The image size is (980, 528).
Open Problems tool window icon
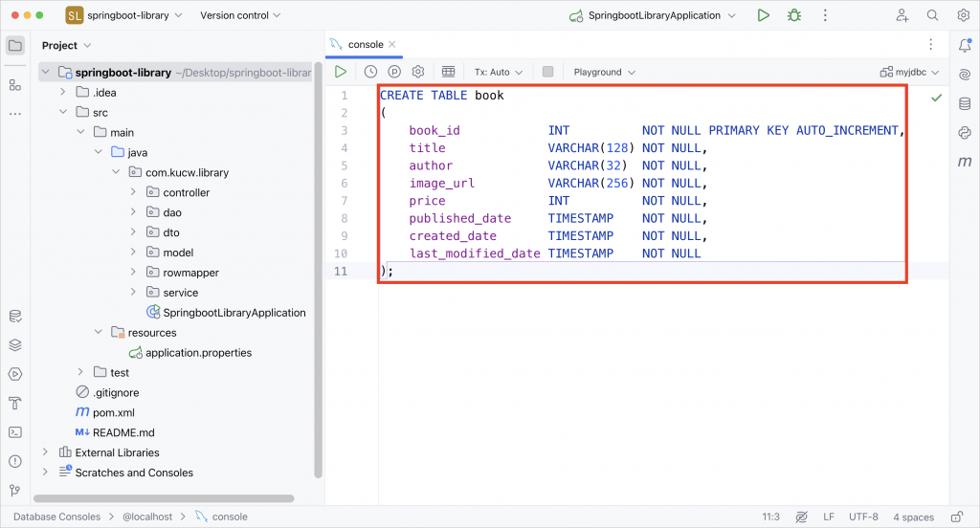pyautogui.click(x=15, y=461)
